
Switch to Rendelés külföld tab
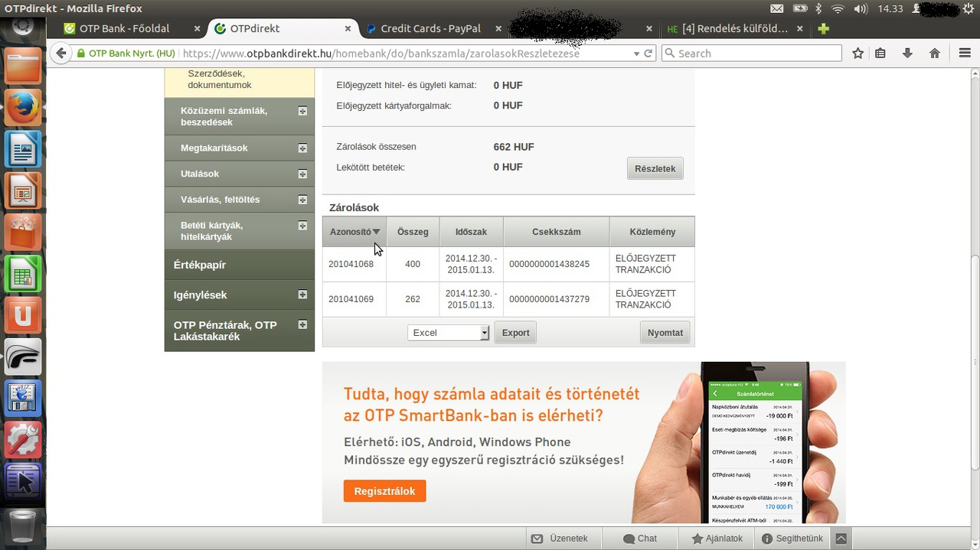coord(734,29)
